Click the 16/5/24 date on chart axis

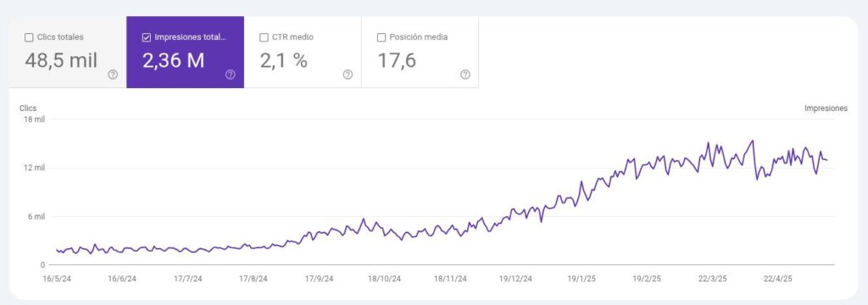point(57,279)
